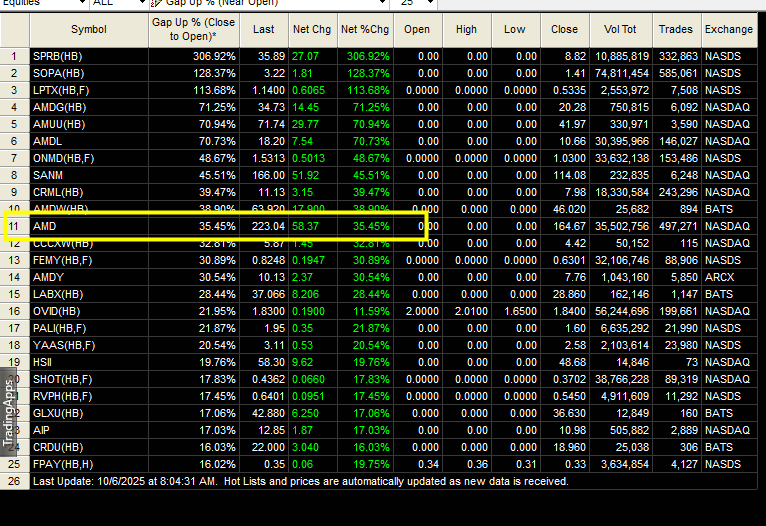Click OVID's Open value 2.0000
766x526 pixels.
tap(418, 311)
